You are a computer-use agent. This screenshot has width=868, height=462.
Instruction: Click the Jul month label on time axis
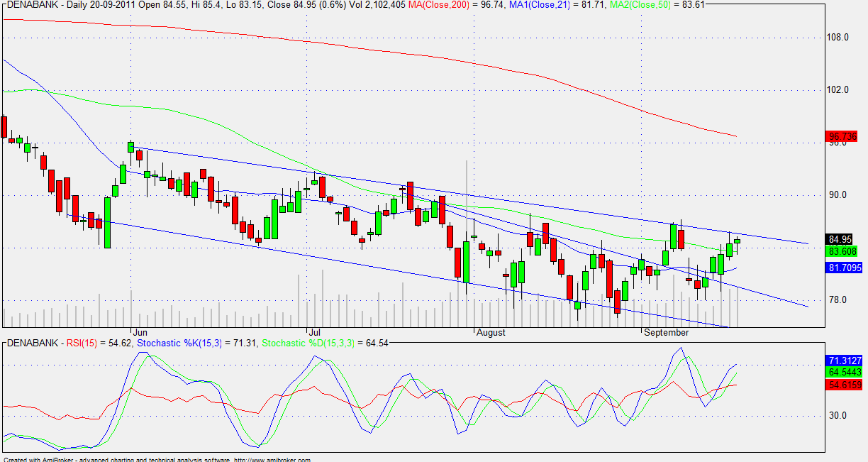click(313, 332)
